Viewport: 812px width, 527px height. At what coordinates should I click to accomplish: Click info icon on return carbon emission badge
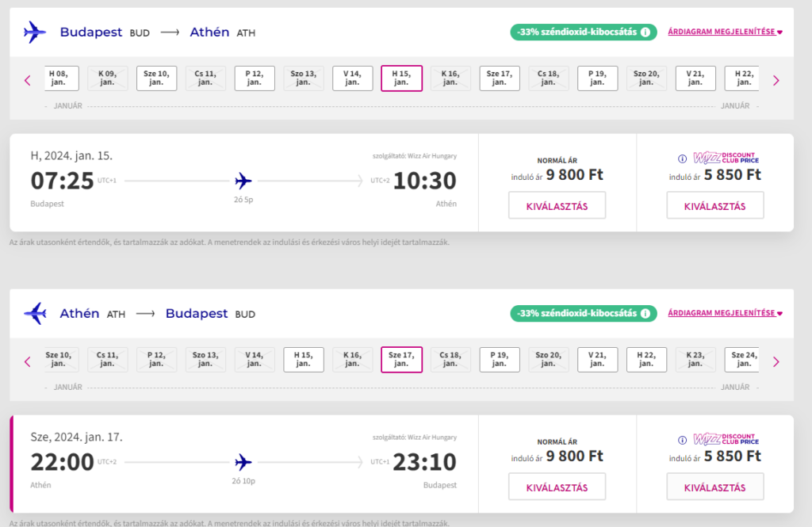(645, 314)
